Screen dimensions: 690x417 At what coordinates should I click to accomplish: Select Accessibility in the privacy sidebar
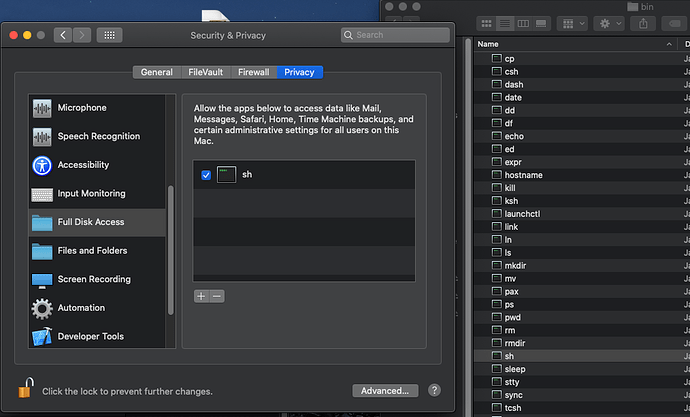(x=83, y=165)
